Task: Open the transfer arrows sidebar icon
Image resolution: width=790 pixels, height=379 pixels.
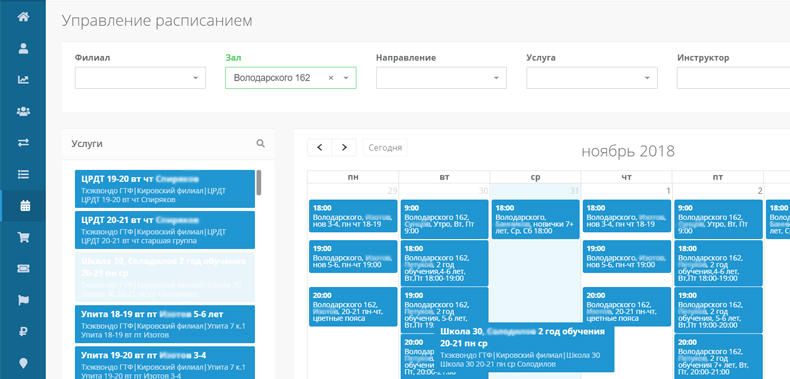Action: click(x=23, y=143)
